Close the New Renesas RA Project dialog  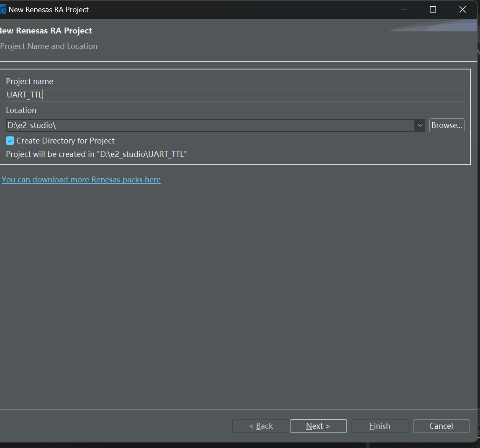coord(462,10)
